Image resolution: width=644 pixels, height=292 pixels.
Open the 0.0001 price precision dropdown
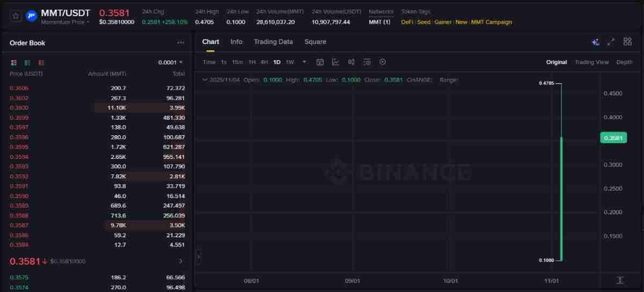tap(171, 62)
